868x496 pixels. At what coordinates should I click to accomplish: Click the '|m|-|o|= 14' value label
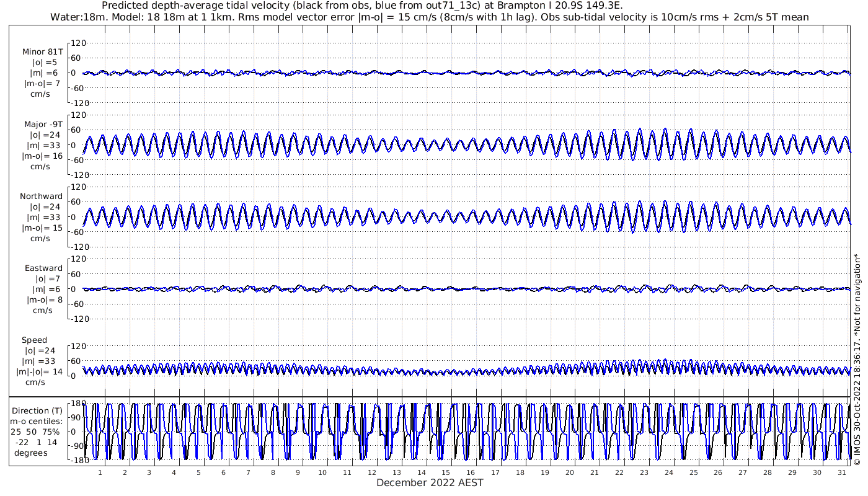pos(40,372)
